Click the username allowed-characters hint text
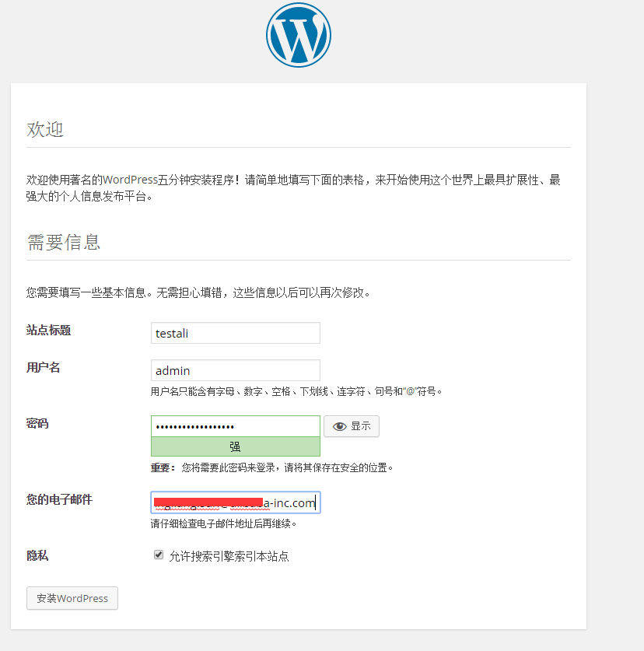Image resolution: width=644 pixels, height=651 pixels. [296, 391]
